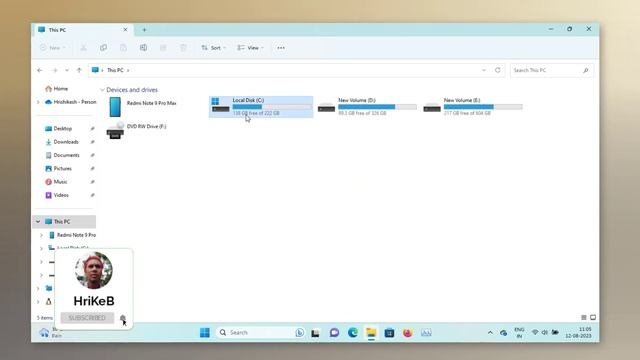Open Pictures quick access folder

pyautogui.click(x=58, y=169)
